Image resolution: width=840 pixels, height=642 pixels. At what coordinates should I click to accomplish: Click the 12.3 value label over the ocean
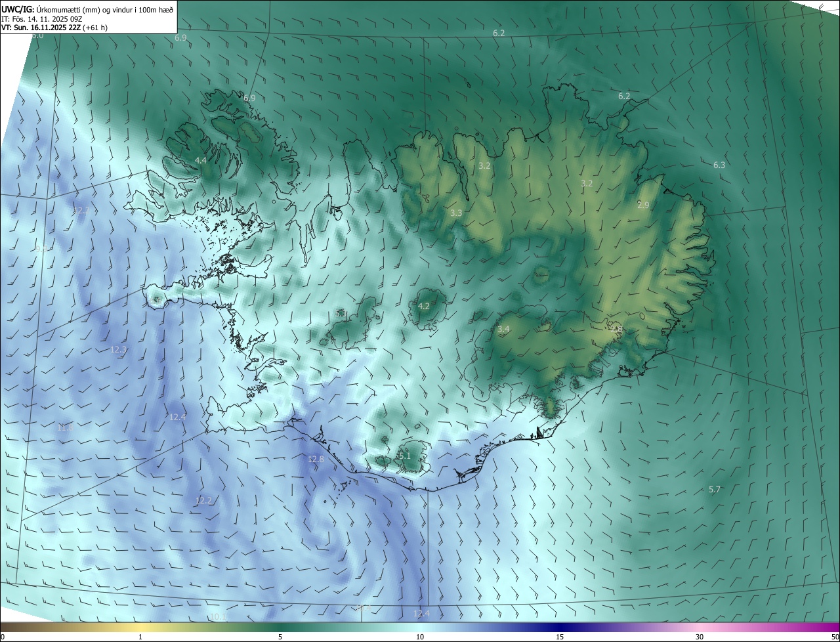118,350
